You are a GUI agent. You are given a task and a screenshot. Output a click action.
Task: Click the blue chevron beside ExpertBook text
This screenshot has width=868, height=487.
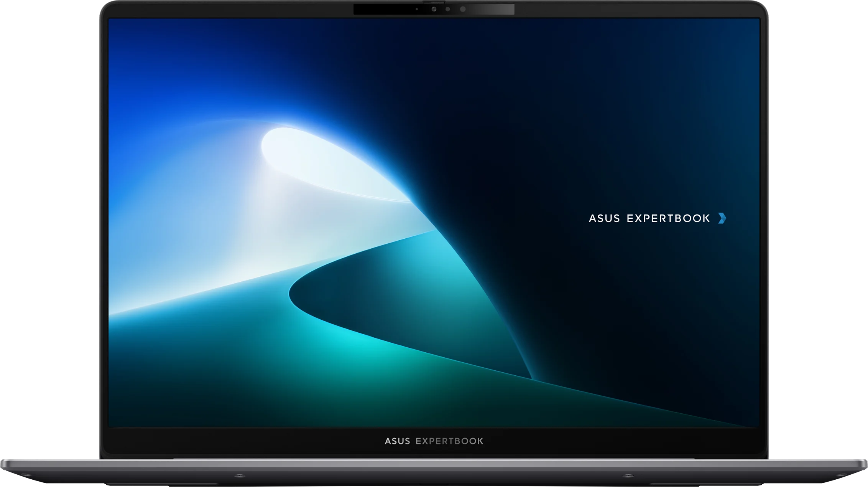click(722, 218)
